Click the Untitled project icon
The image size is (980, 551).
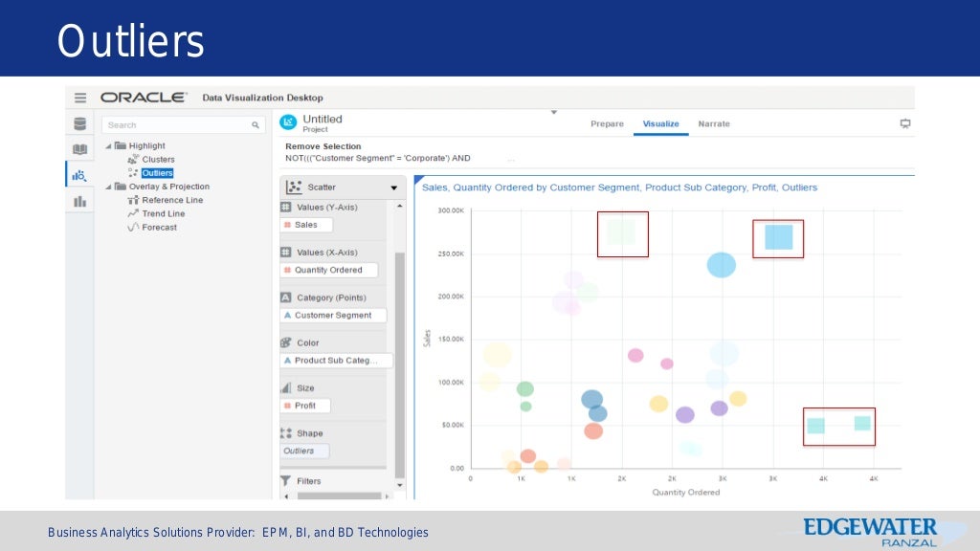click(287, 122)
